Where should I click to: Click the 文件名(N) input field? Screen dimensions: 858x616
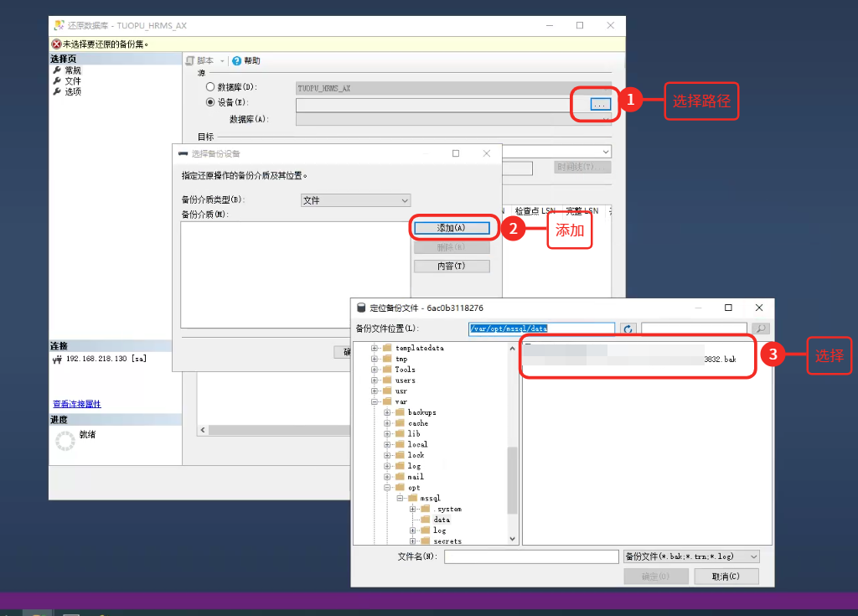pyautogui.click(x=531, y=556)
